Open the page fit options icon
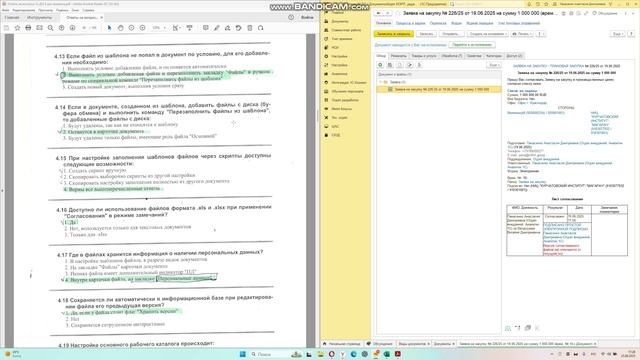Viewport: 640px width, 360px height. 176,28
